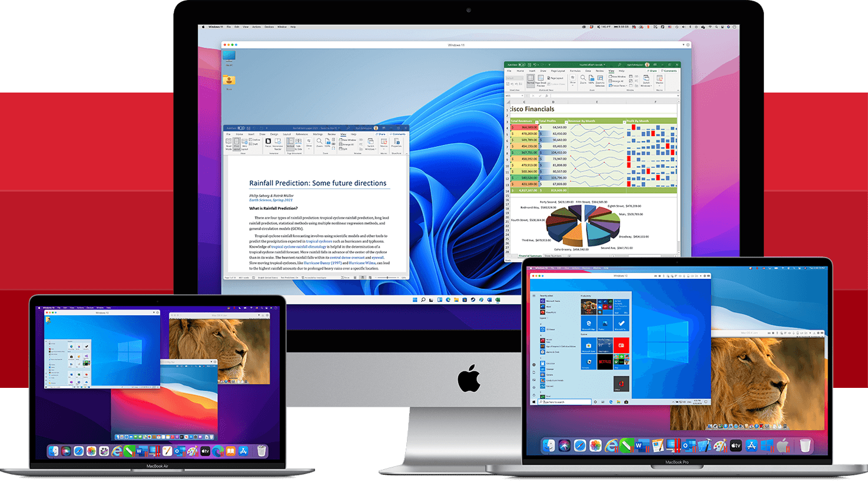The image size is (868, 481).
Task: Click Type here to search box on MacBook Pro
Action: click(565, 402)
